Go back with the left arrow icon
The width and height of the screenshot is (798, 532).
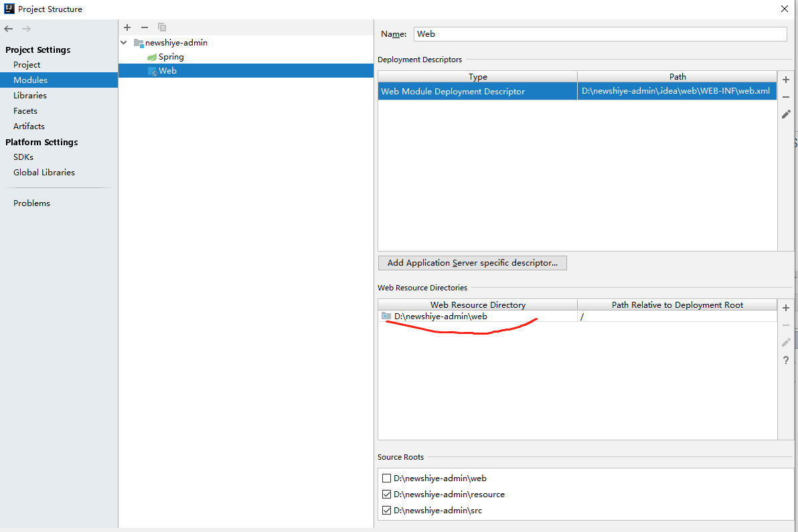tap(9, 29)
